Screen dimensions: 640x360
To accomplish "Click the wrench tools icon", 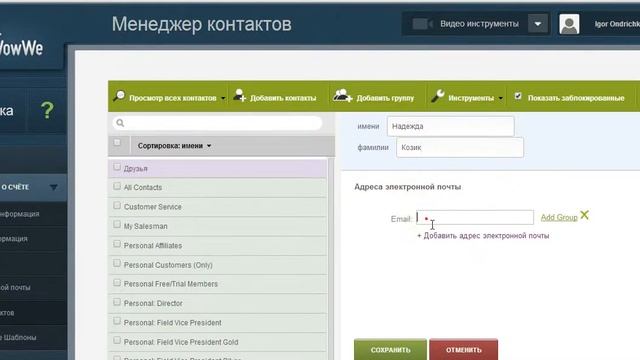I will 438,96.
